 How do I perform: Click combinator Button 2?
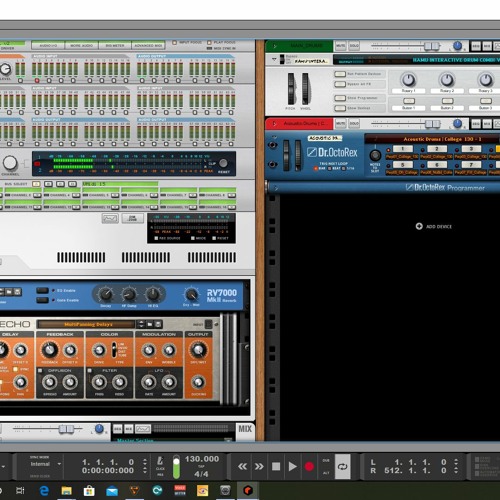[x=447, y=101]
